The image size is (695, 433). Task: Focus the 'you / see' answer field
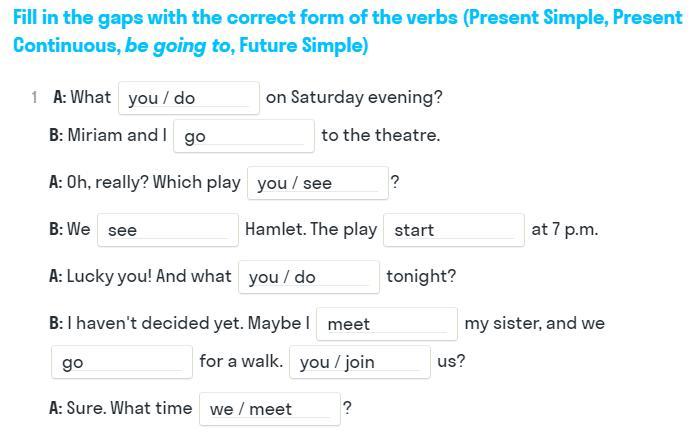(317, 183)
